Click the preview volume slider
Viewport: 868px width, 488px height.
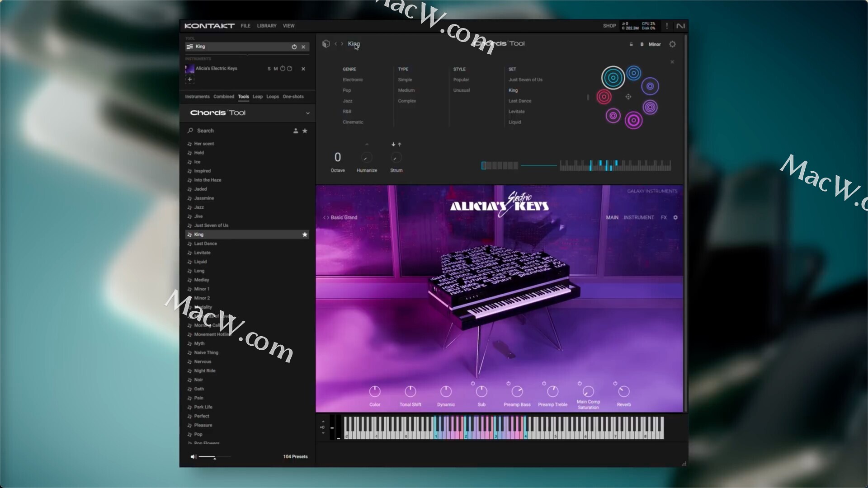pyautogui.click(x=215, y=457)
